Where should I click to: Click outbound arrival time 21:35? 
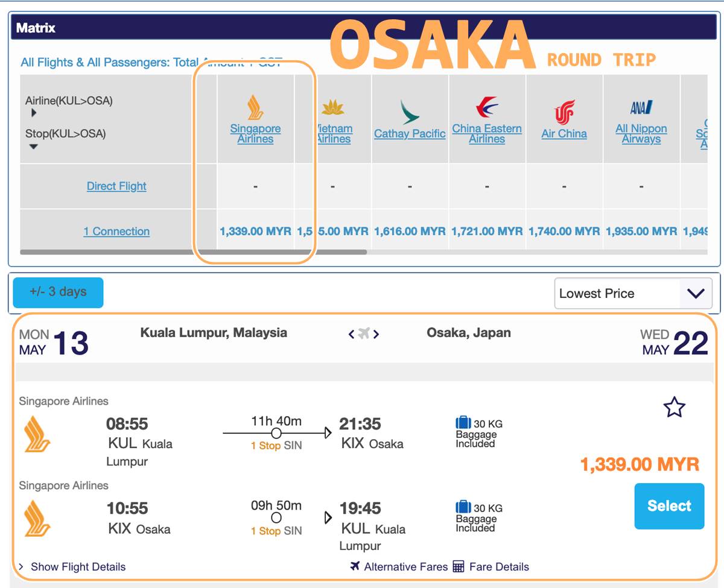pos(360,424)
